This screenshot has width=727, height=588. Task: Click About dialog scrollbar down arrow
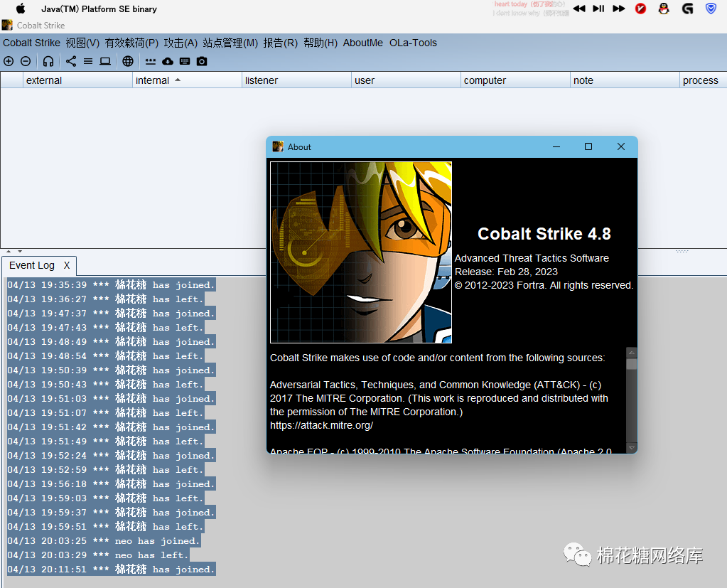[x=631, y=448]
